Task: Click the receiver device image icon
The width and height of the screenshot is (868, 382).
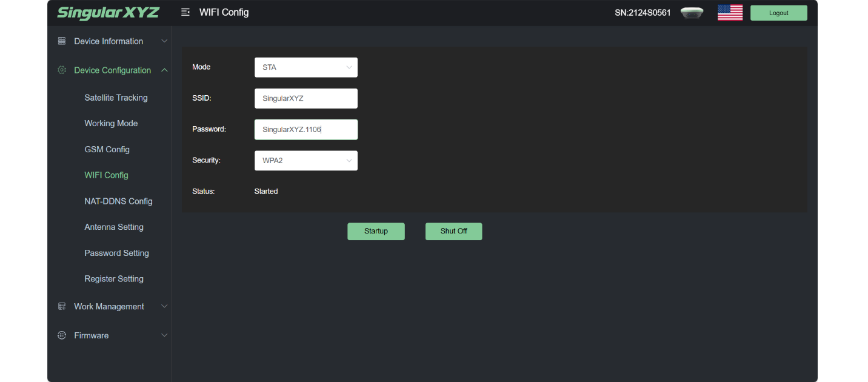Action: point(692,13)
